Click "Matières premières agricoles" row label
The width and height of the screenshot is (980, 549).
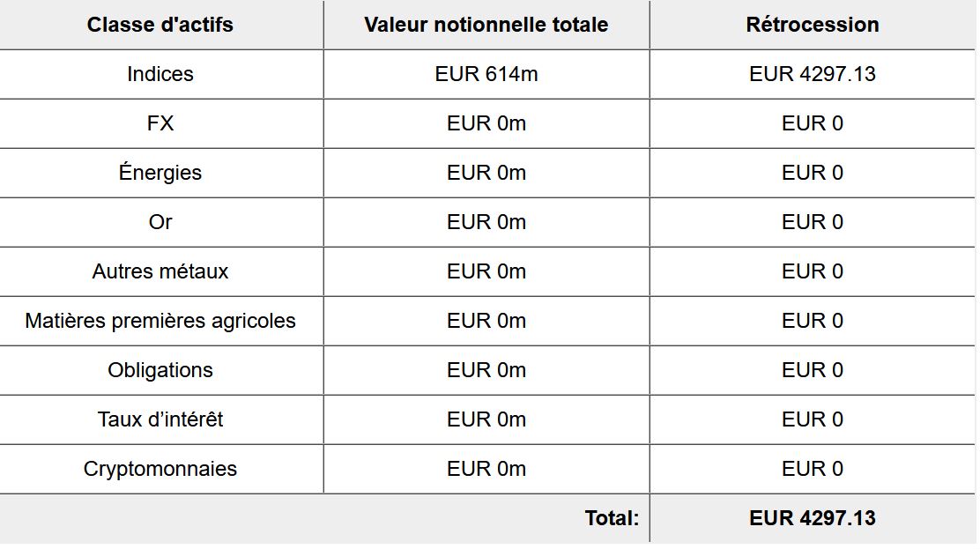coord(160,321)
